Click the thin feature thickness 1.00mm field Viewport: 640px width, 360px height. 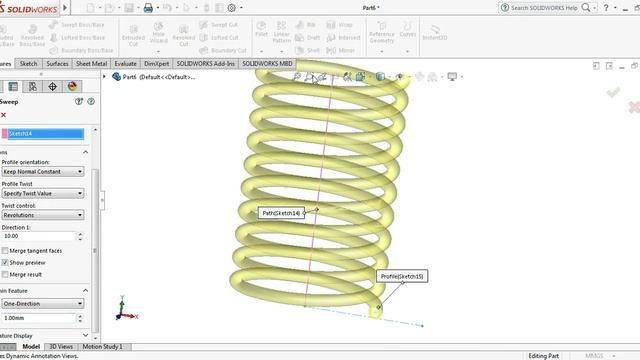click(x=39, y=318)
